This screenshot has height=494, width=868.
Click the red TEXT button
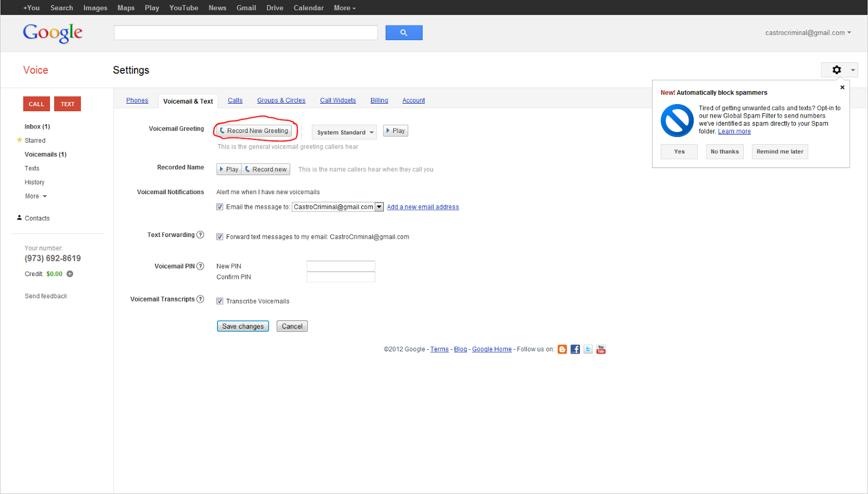pyautogui.click(x=67, y=104)
